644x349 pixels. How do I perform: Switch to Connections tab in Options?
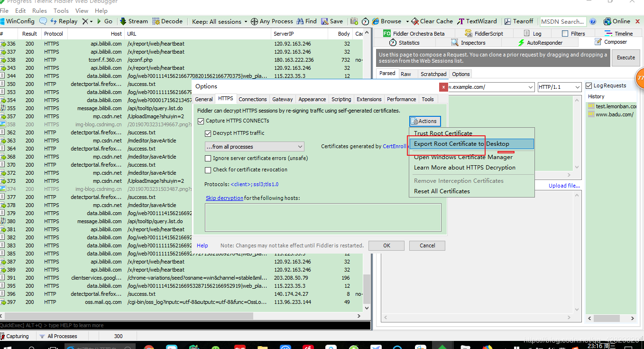coord(253,99)
